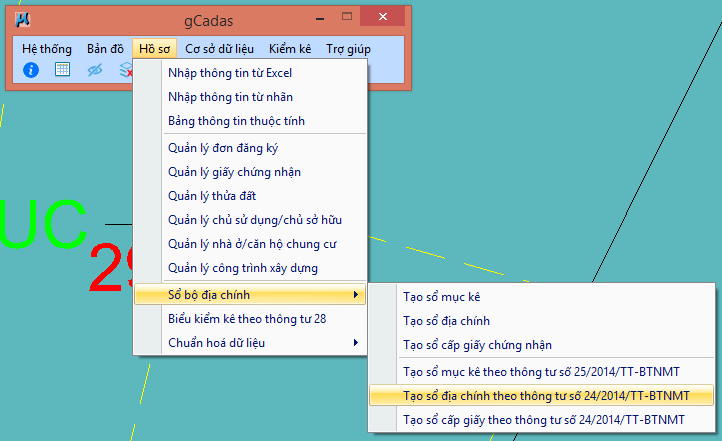Screen dimensions: 722x441
Task: Open the Hệ thống menu
Action: (x=47, y=47)
